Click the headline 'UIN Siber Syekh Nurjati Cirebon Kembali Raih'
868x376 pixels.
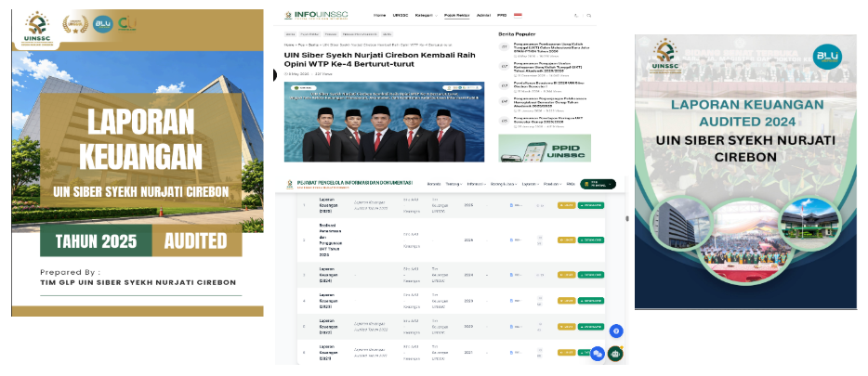coord(379,56)
